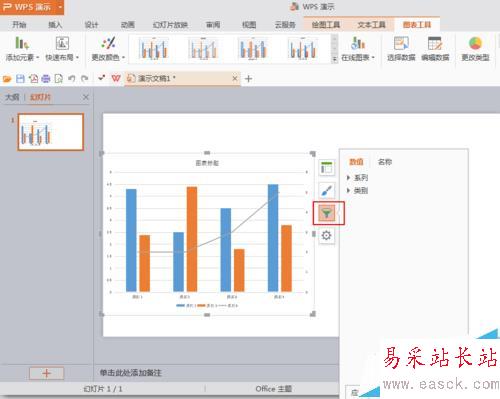This screenshot has height=399, width=500.
Task: Click the undo arrow icon
Action: pos(72,79)
